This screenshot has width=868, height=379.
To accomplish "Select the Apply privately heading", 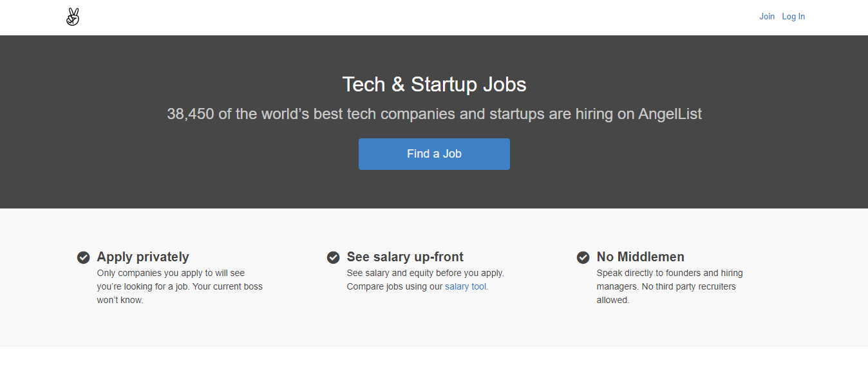I will [x=143, y=257].
